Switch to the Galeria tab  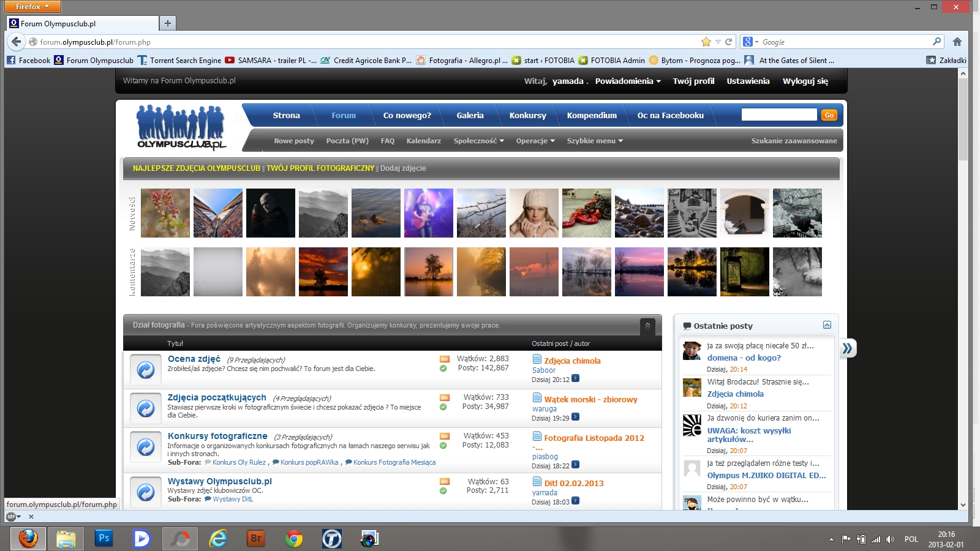tap(470, 115)
